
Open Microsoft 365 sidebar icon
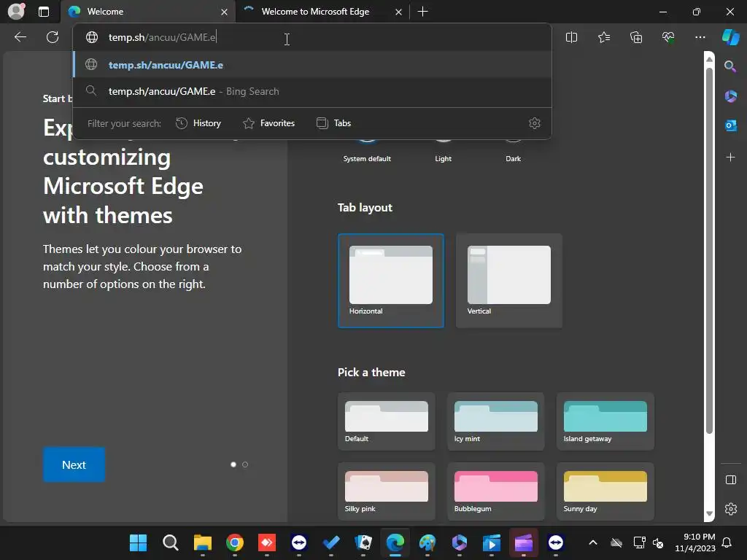coord(730,96)
